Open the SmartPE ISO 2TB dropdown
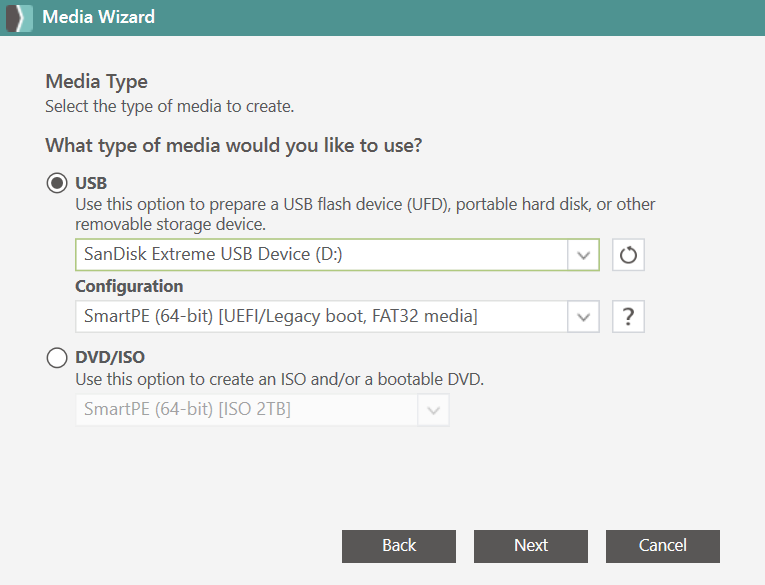Screen dimensions: 765x585 tap(262, 410)
